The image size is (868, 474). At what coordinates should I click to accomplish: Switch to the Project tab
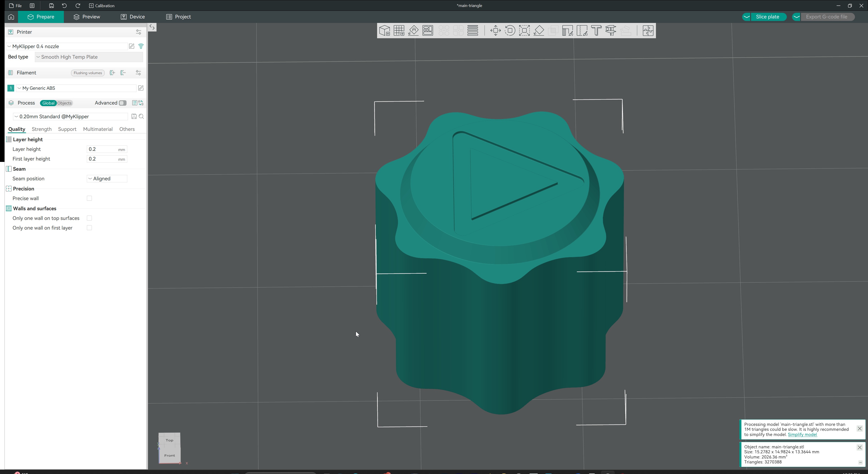click(x=179, y=17)
